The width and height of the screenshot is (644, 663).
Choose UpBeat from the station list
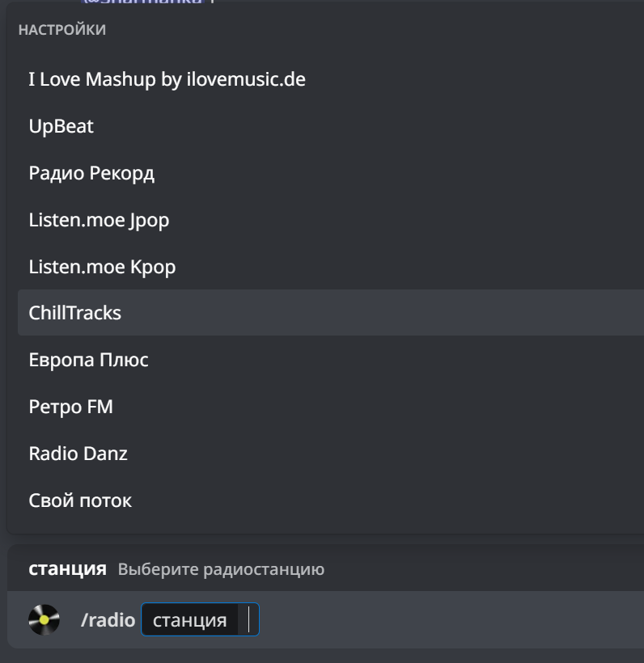coord(61,126)
